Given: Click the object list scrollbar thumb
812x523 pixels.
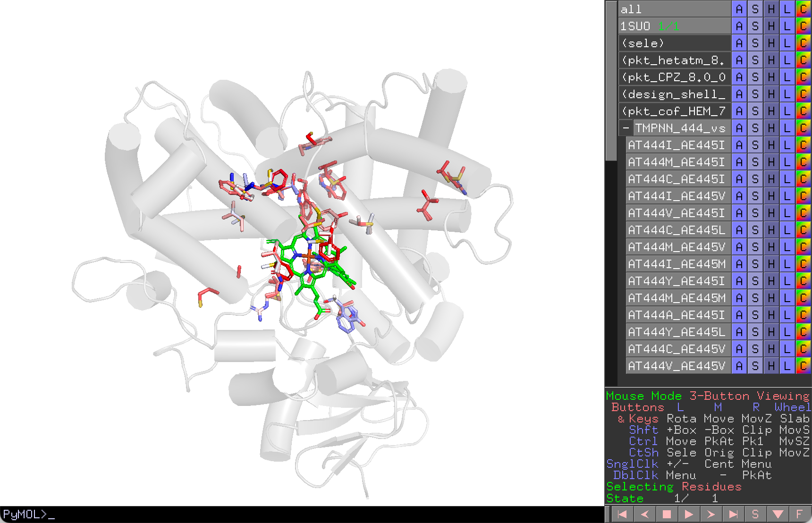Looking at the screenshot, I should point(611,81).
